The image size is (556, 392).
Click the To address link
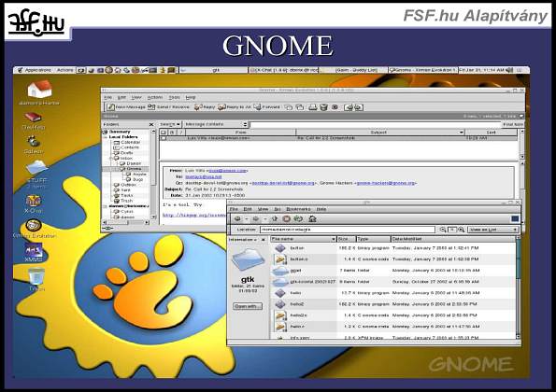(x=204, y=176)
